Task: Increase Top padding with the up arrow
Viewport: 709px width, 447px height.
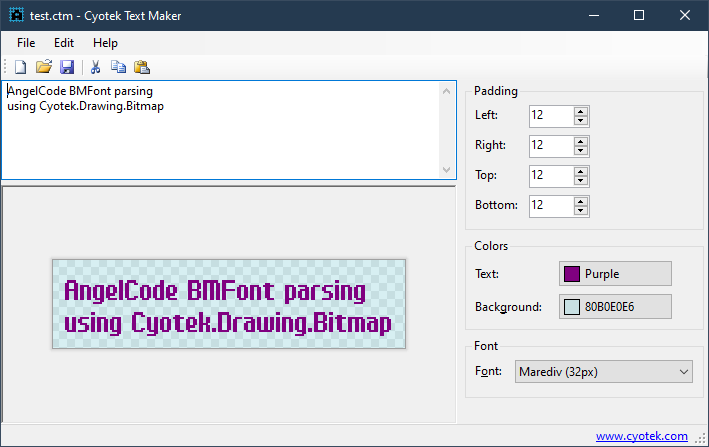Action: click(581, 172)
